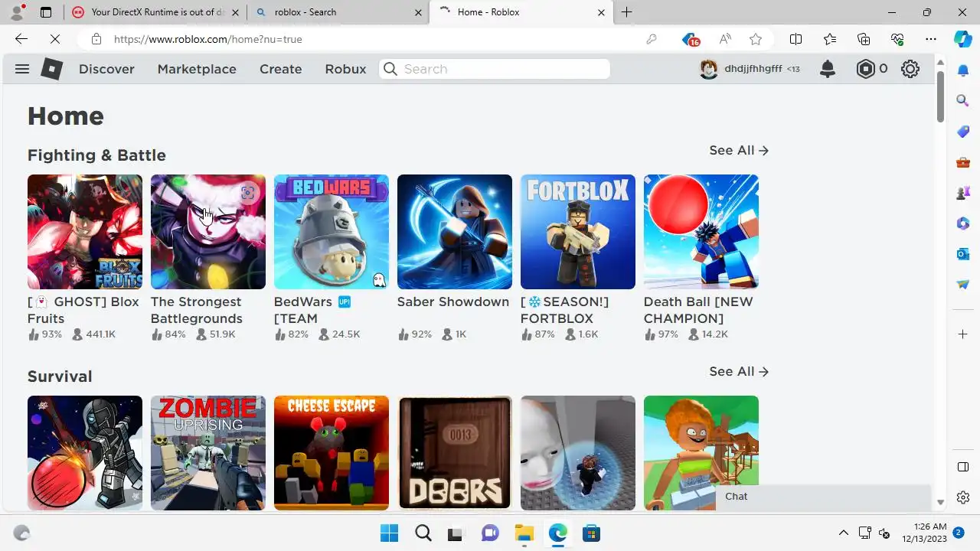The height and width of the screenshot is (551, 980).
Task: Open the Robux balance icon
Action: [x=866, y=69]
